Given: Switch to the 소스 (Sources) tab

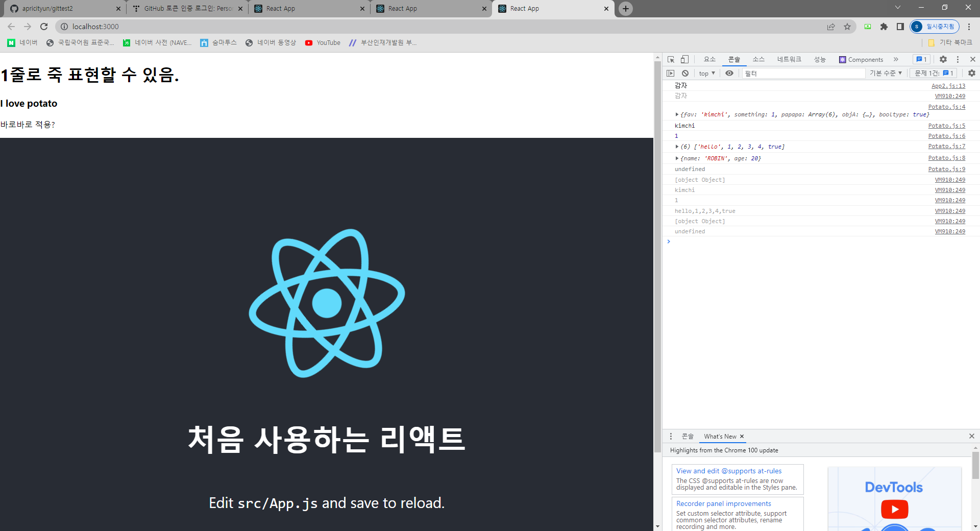Looking at the screenshot, I should tap(758, 59).
